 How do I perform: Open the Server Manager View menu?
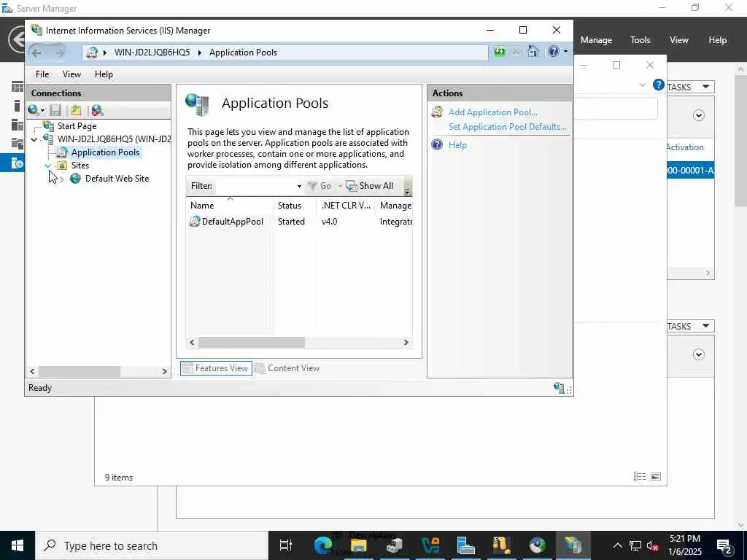click(678, 41)
